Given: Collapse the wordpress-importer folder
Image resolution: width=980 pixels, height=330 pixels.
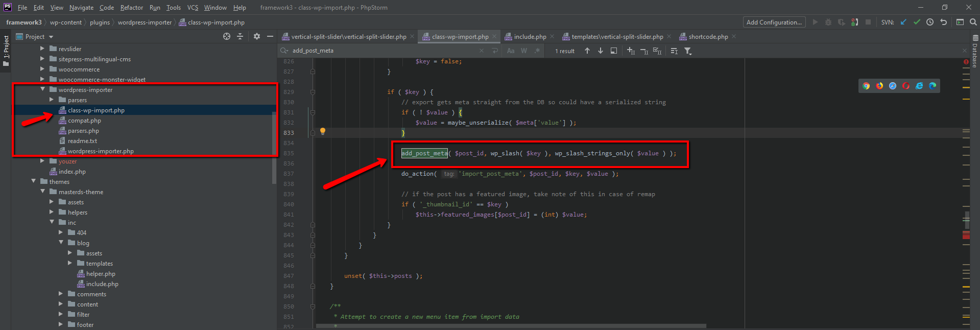Looking at the screenshot, I should (x=42, y=89).
